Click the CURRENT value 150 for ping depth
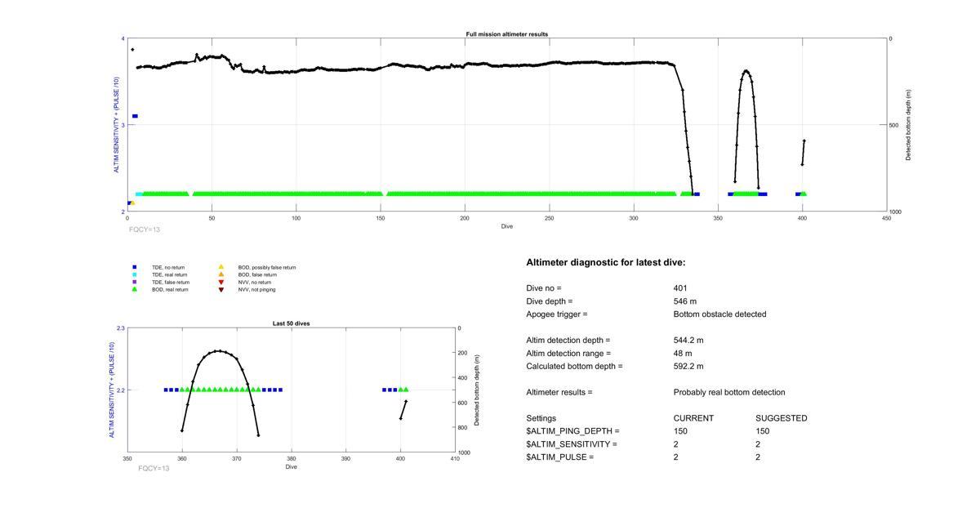The image size is (980, 508). [x=680, y=431]
